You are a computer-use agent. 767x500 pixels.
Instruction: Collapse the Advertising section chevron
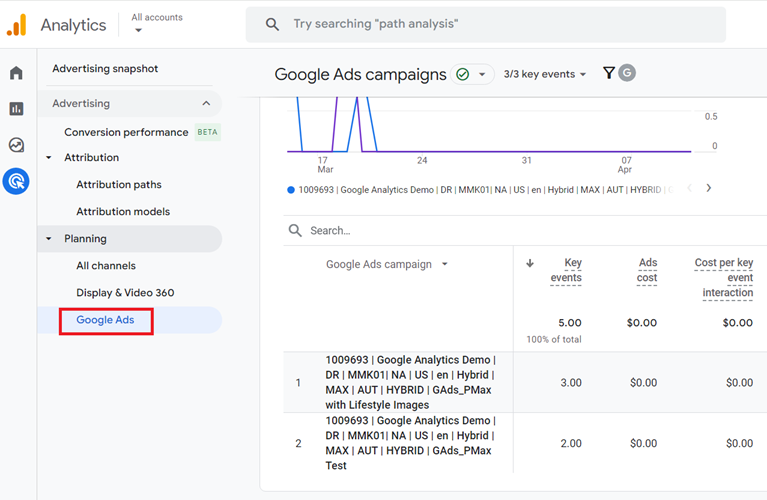[x=206, y=103]
